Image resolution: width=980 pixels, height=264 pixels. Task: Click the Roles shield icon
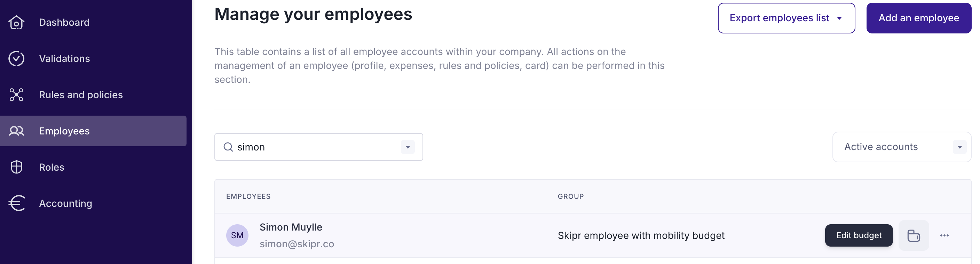(16, 167)
